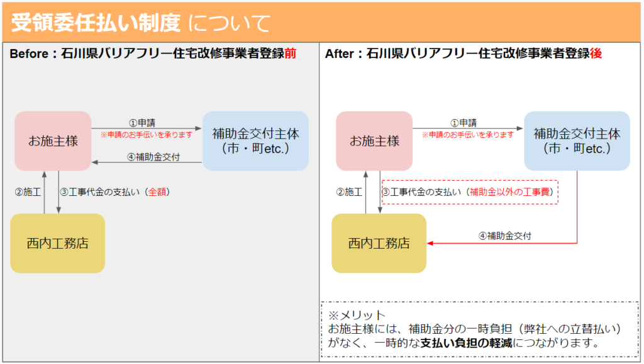The width and height of the screenshot is (644, 364).
Task: Click the pink お施主様 box in Before panel
Action: [53, 141]
